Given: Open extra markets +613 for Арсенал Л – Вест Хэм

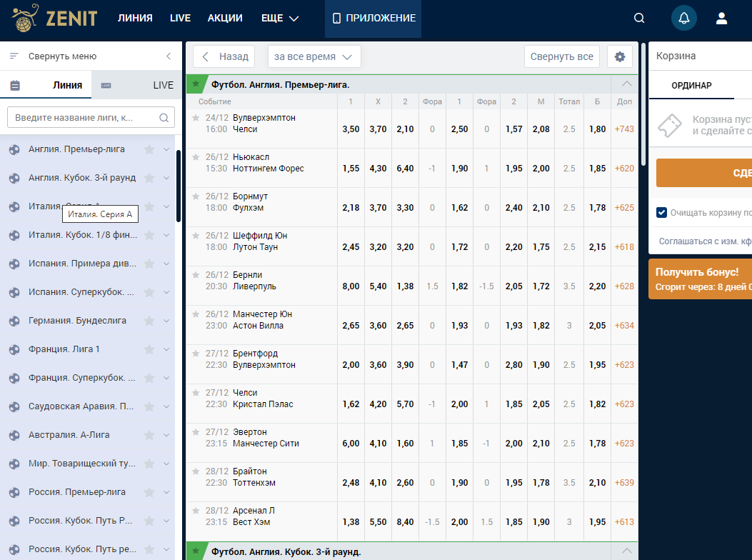Looking at the screenshot, I should [624, 522].
